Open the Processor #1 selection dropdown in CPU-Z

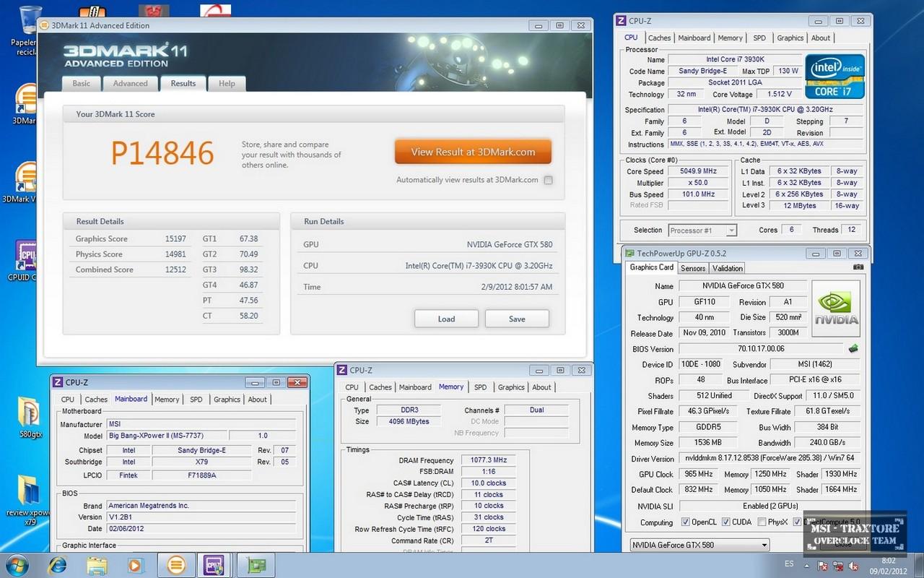pos(702,230)
